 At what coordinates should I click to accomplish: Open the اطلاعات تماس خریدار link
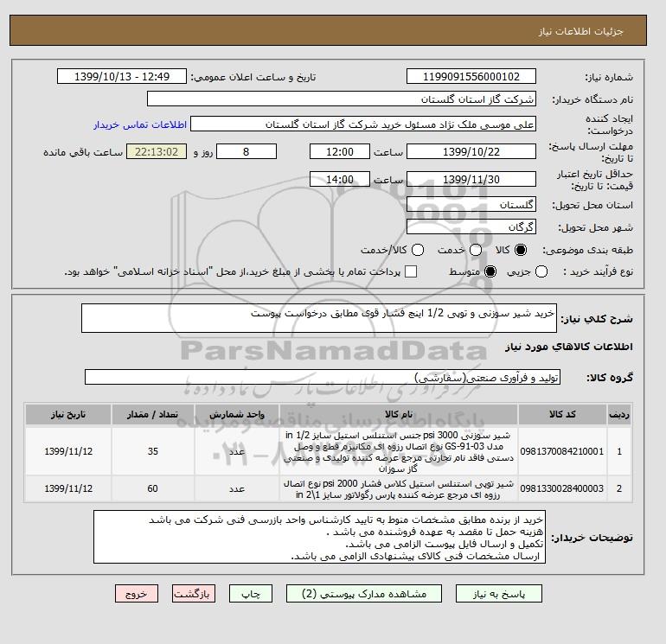[140, 124]
